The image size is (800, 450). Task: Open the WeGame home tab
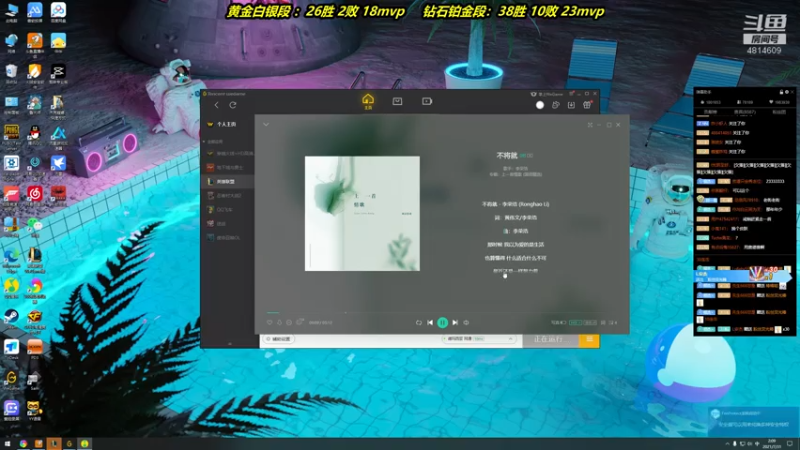click(x=368, y=102)
